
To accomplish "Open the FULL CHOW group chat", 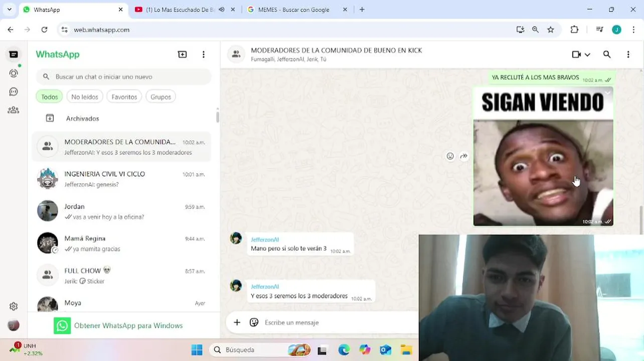I will click(x=121, y=275).
